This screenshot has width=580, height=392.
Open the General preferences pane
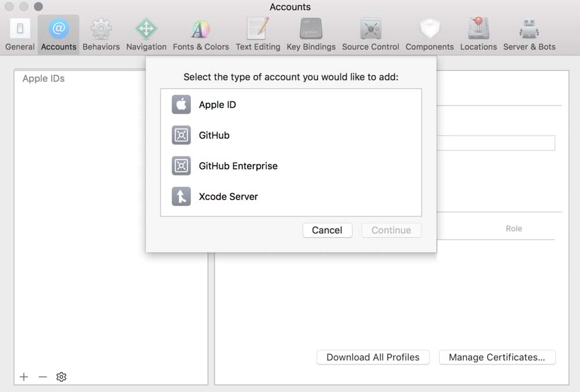point(20,34)
